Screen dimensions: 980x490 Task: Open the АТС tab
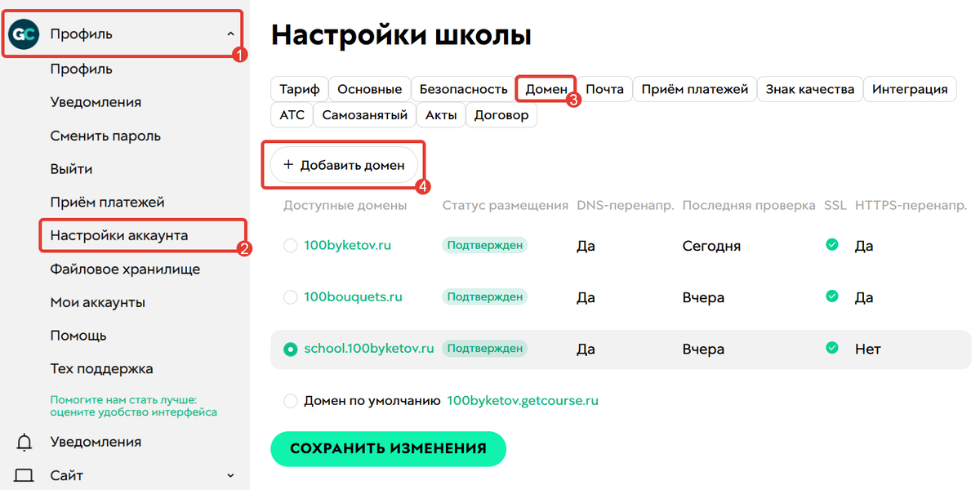(x=292, y=115)
